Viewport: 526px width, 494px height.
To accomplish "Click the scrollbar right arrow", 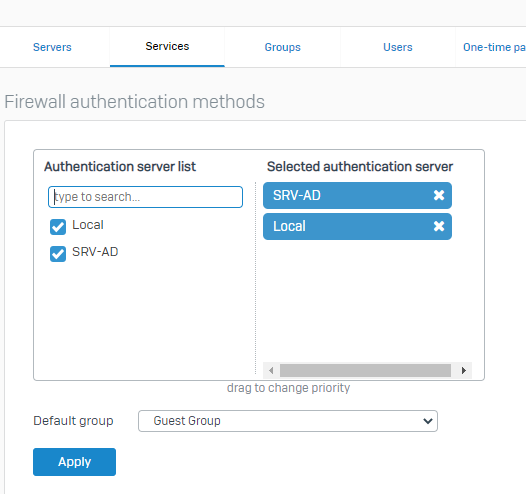I will click(x=464, y=371).
